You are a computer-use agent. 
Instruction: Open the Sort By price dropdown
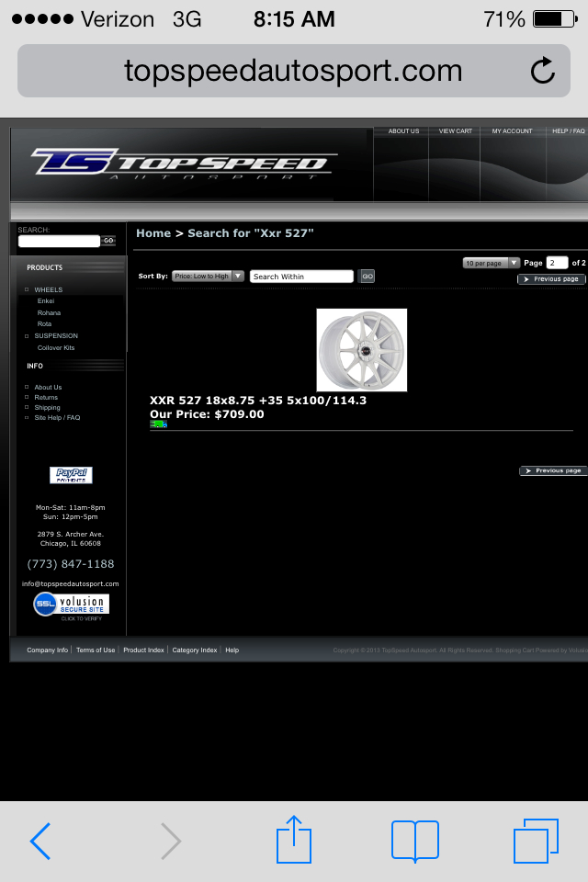pyautogui.click(x=208, y=277)
